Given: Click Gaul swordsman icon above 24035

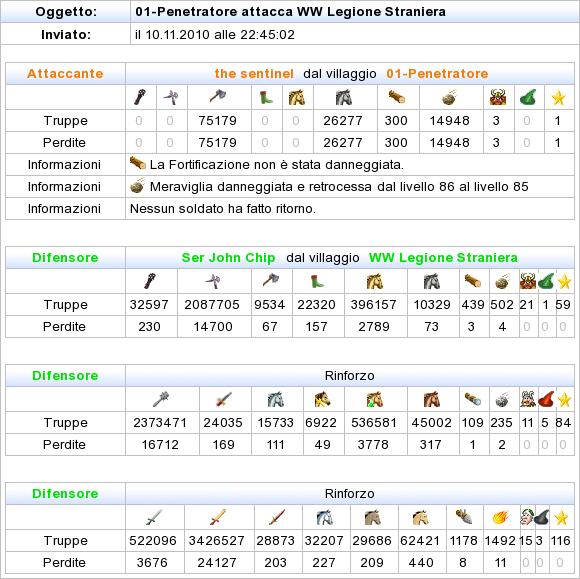Looking at the screenshot, I should [x=224, y=399].
